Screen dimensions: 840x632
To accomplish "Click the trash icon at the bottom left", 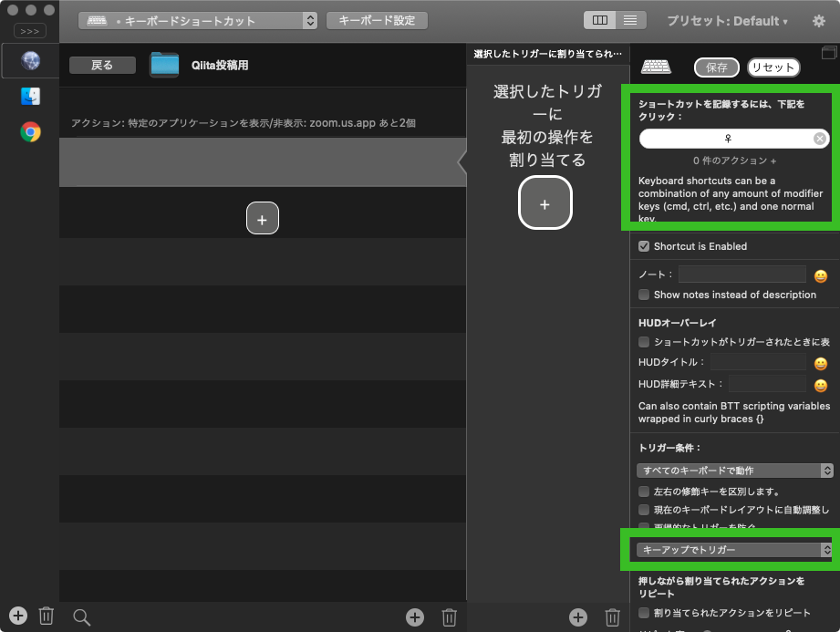I will (x=46, y=616).
